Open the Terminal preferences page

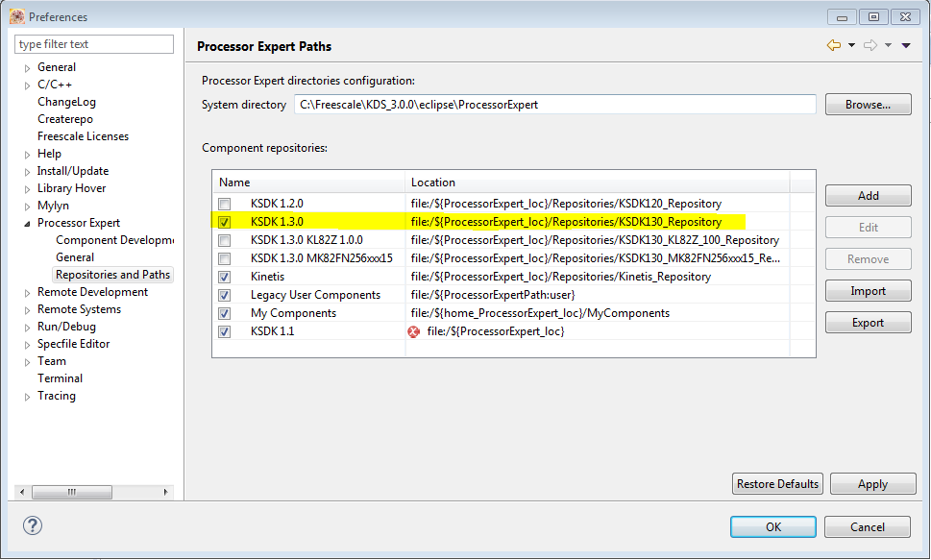point(60,378)
